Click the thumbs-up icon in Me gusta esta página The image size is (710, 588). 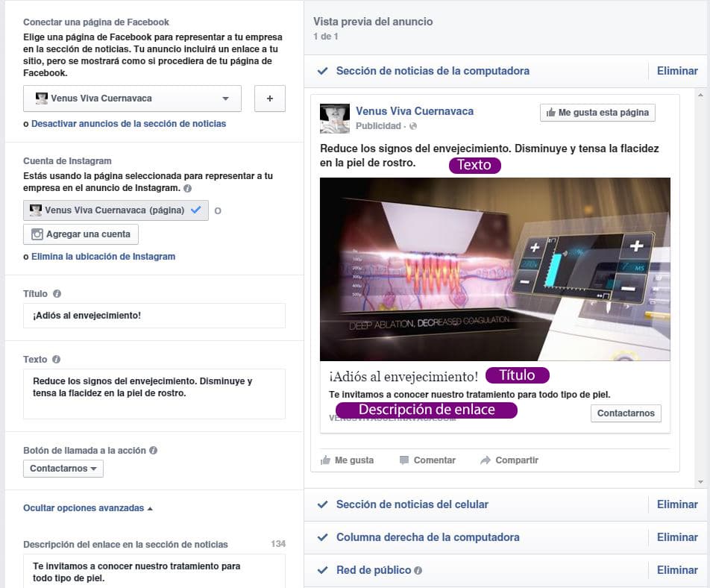(x=550, y=113)
